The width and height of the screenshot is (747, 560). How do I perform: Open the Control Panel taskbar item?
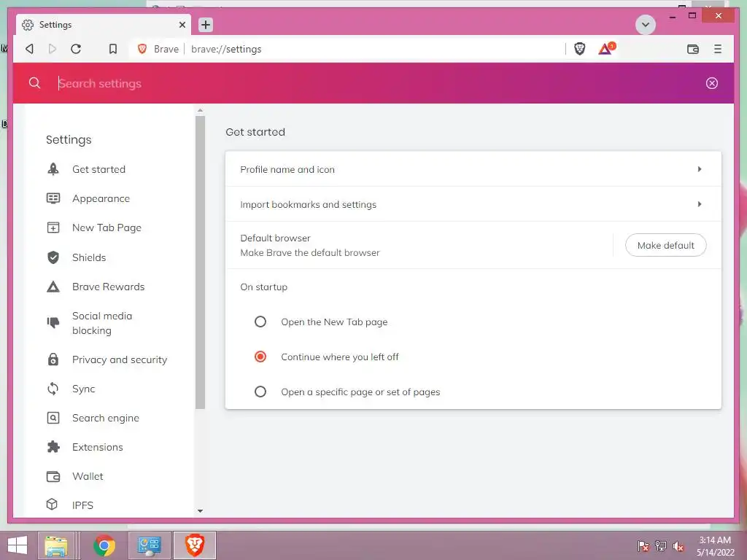coord(149,545)
